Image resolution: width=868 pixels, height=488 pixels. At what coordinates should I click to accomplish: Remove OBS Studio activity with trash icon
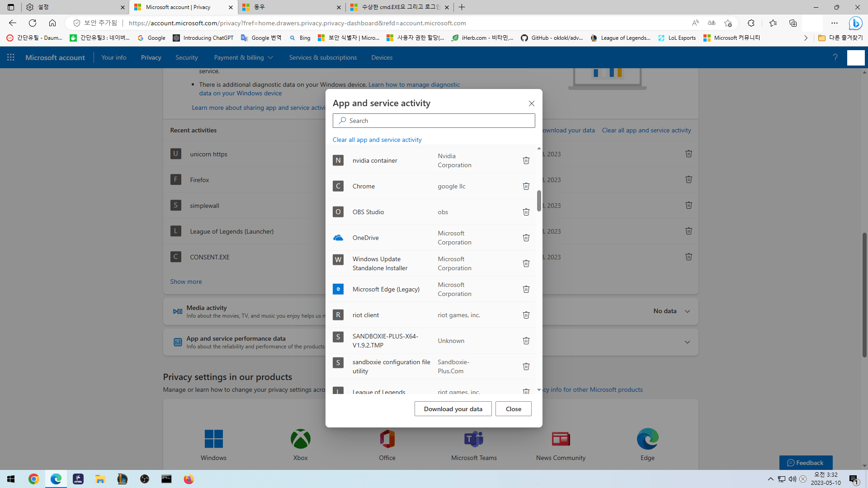(526, 212)
